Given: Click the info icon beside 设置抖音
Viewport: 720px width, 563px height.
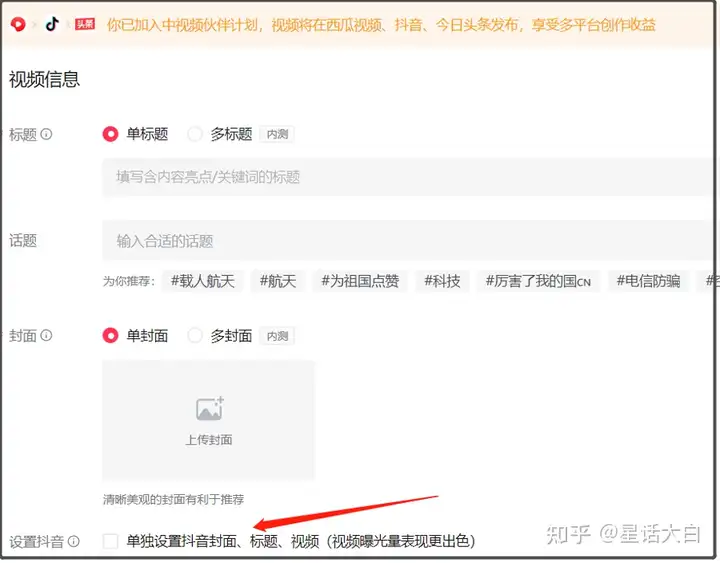Looking at the screenshot, I should [x=74, y=541].
